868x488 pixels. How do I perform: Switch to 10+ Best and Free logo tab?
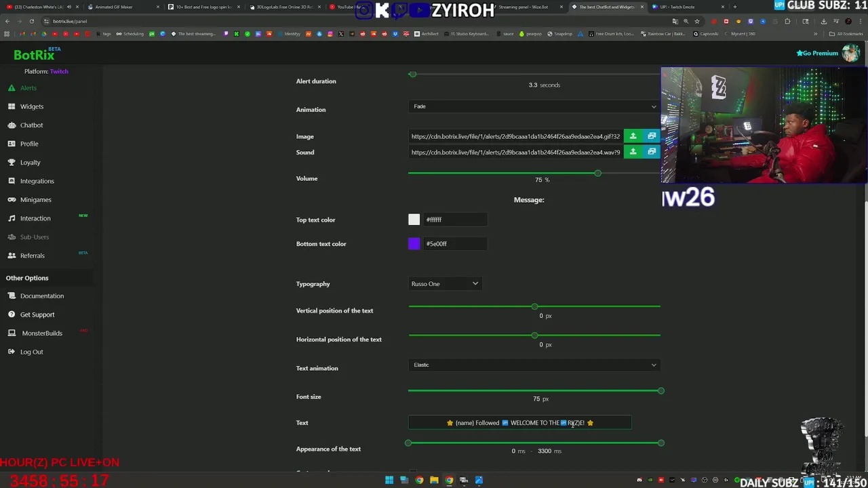click(x=203, y=7)
